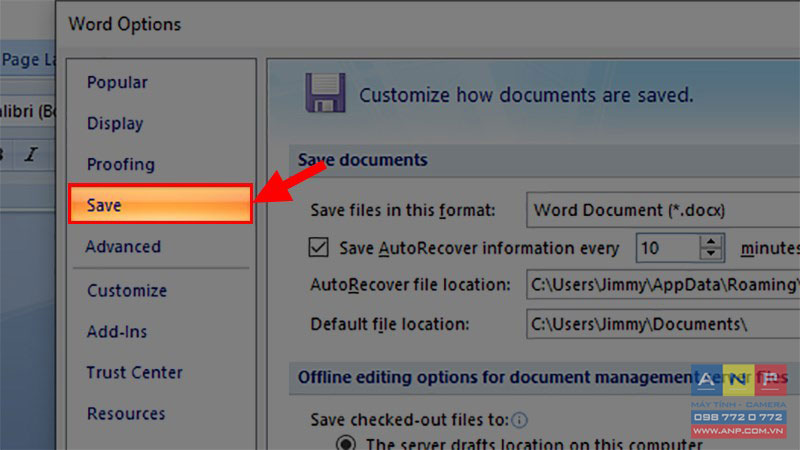Click info icon next to checked-out files

pyautogui.click(x=519, y=420)
